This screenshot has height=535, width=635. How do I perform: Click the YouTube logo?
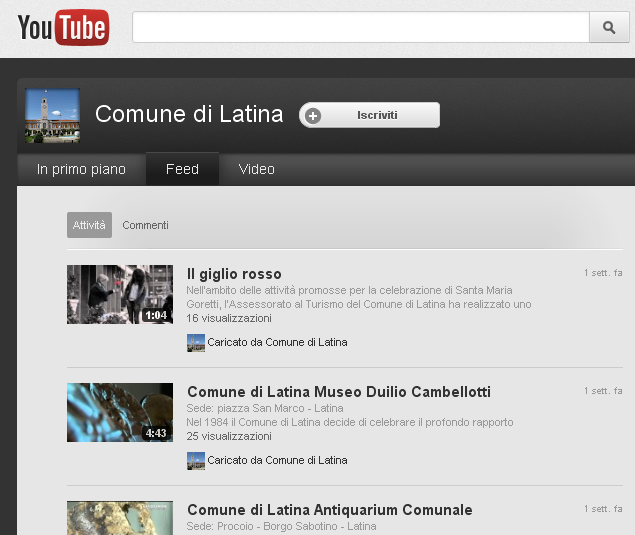point(63,28)
